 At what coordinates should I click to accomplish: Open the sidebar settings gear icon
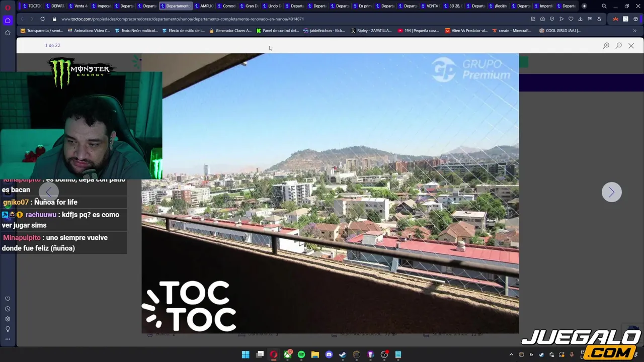coord(8,319)
